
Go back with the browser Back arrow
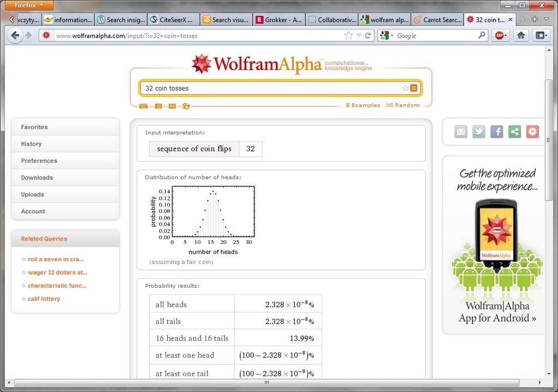pos(15,35)
